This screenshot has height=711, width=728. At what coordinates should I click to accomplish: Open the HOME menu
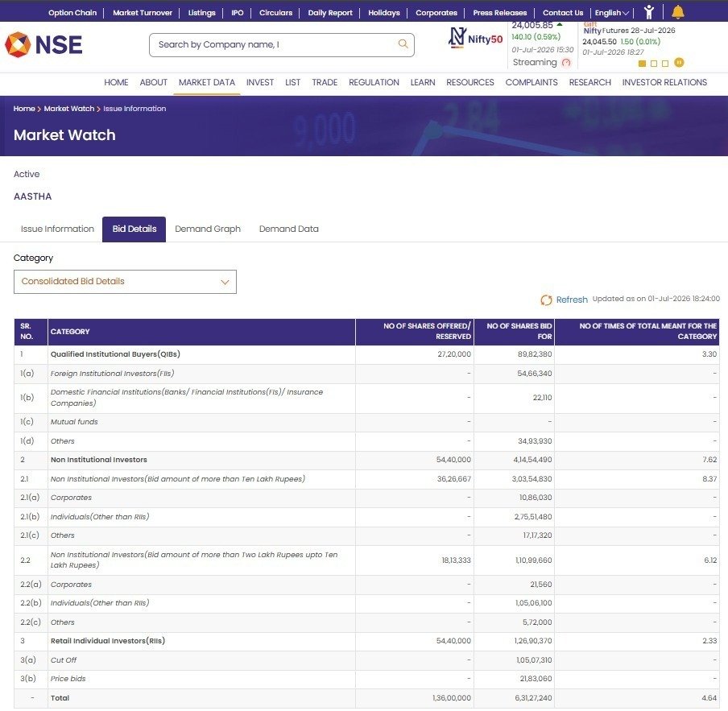(x=116, y=82)
